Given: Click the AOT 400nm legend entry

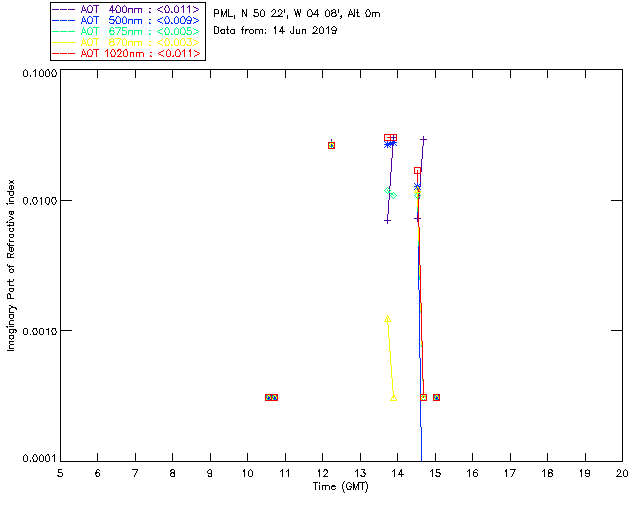Looking at the screenshot, I should (127, 9).
